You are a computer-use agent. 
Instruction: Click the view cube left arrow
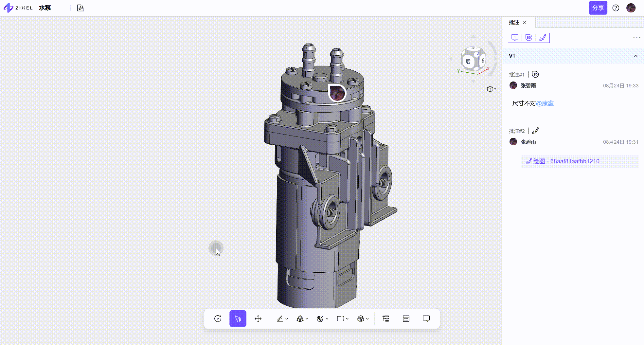(x=451, y=59)
